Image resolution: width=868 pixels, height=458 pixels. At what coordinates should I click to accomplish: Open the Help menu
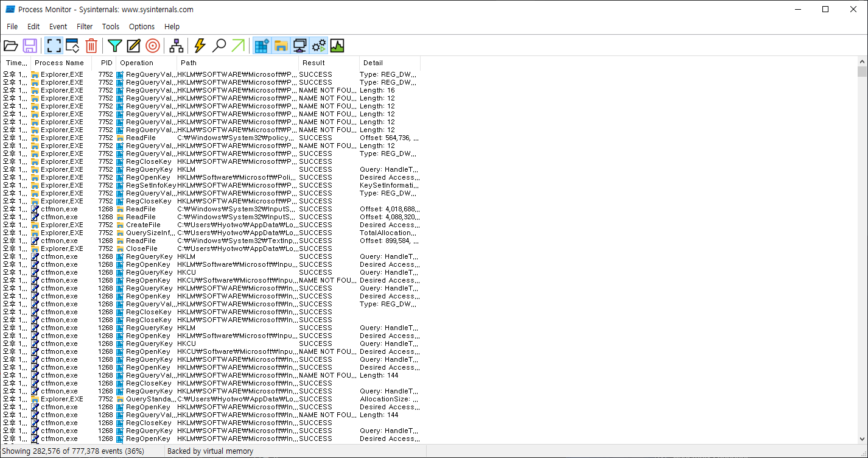pyautogui.click(x=172, y=26)
